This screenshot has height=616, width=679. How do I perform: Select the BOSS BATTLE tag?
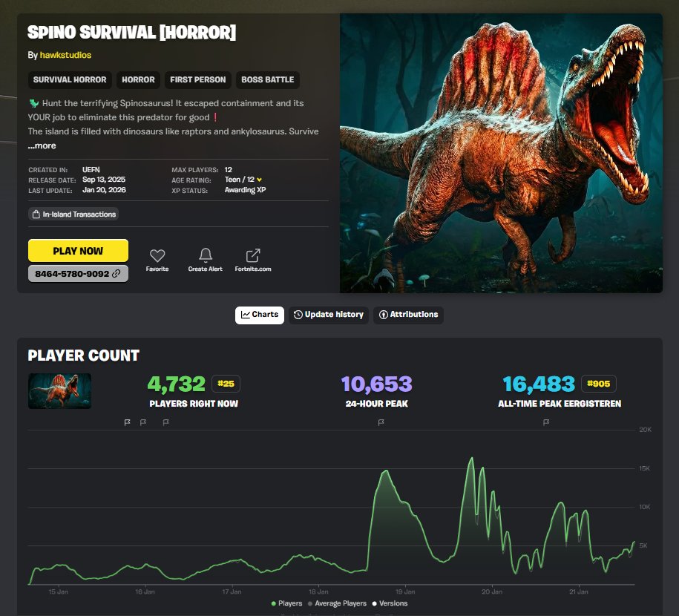click(268, 79)
